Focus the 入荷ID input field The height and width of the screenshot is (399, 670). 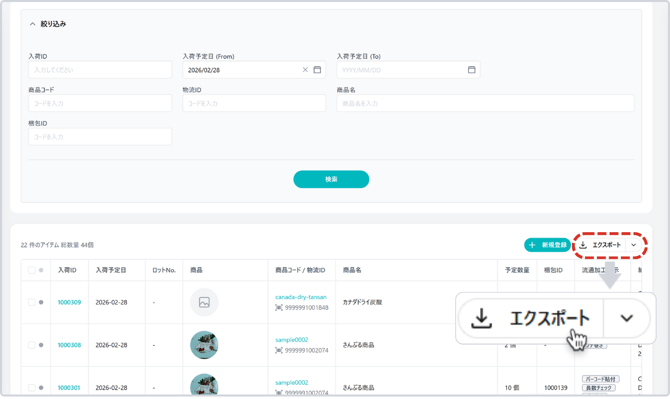[100, 70]
